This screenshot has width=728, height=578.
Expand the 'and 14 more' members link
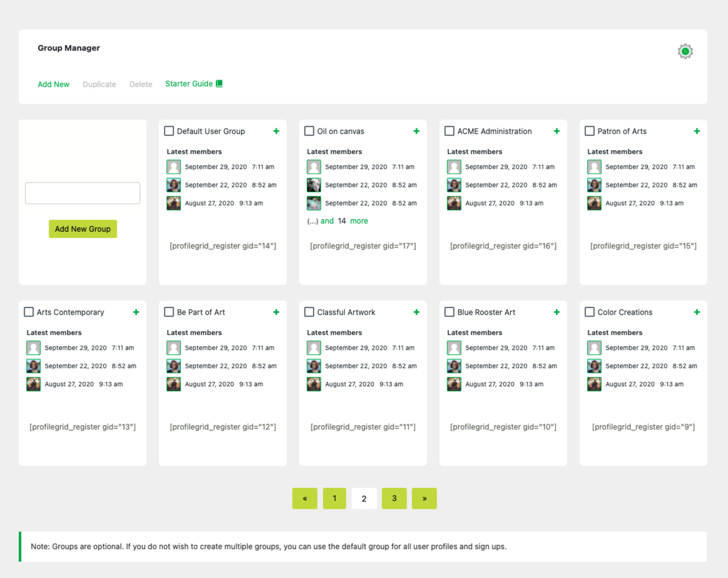(x=344, y=221)
